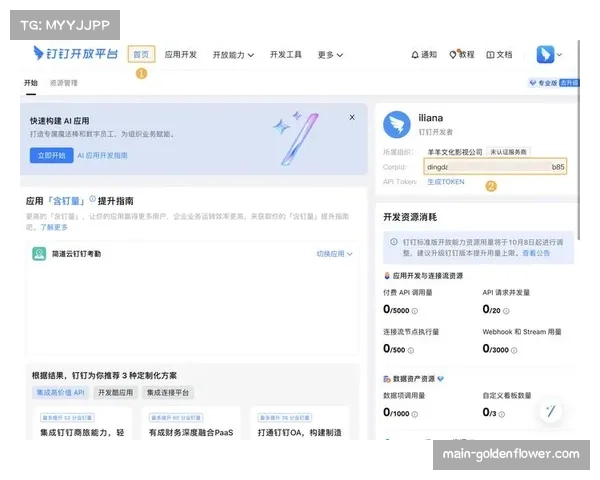This screenshot has height=480, width=600.
Task: Click the iliana profile avatar
Action: pyautogui.click(x=397, y=124)
